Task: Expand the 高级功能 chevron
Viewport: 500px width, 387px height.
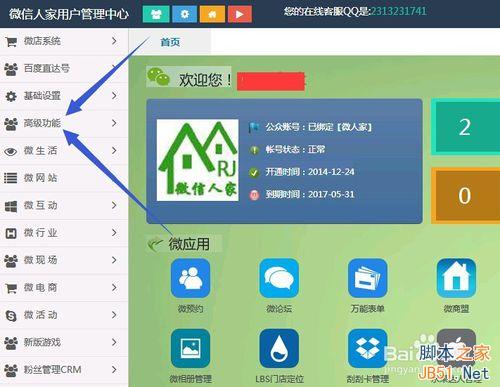Action: 114,123
